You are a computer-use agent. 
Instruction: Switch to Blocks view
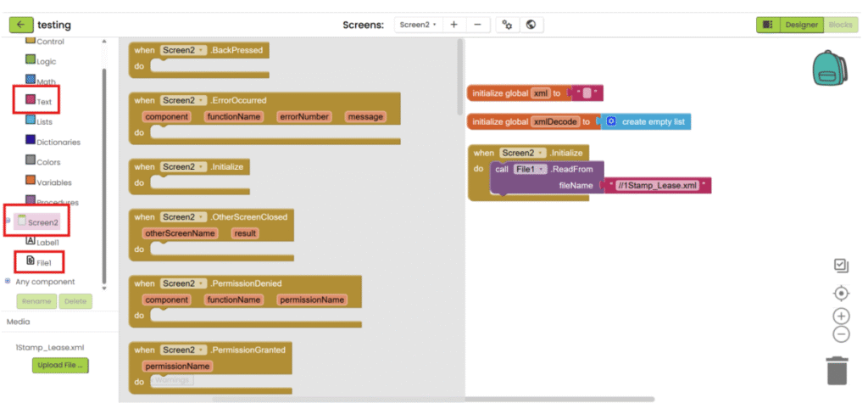840,25
